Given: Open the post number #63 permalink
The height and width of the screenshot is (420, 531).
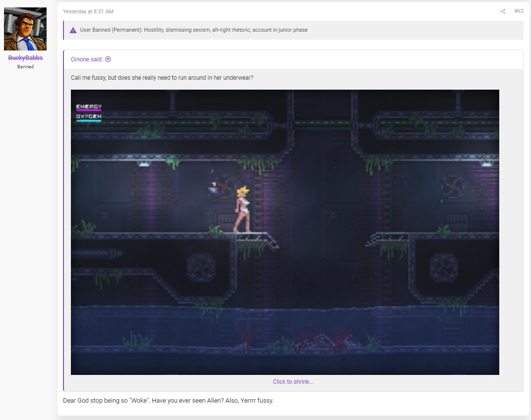Looking at the screenshot, I should tap(519, 11).
